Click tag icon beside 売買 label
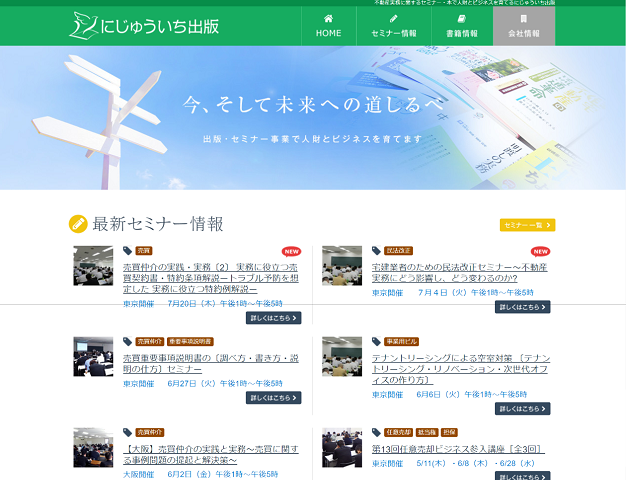The image size is (626, 480). [x=128, y=251]
